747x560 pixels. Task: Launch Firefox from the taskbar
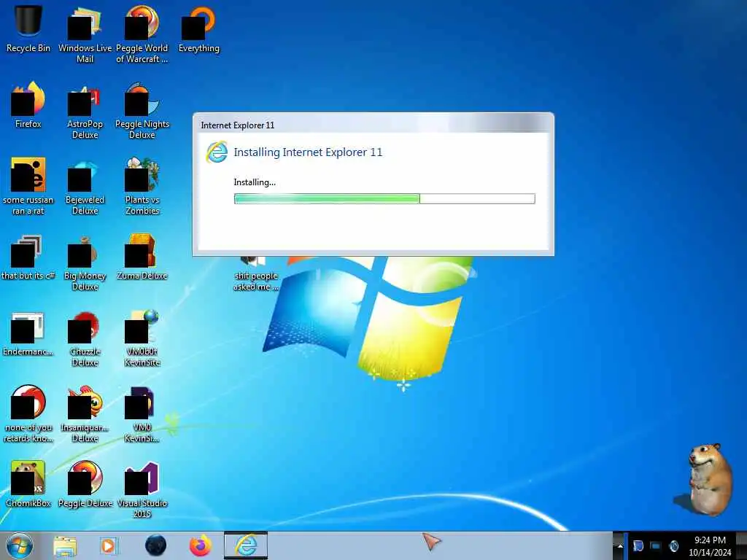(x=200, y=545)
